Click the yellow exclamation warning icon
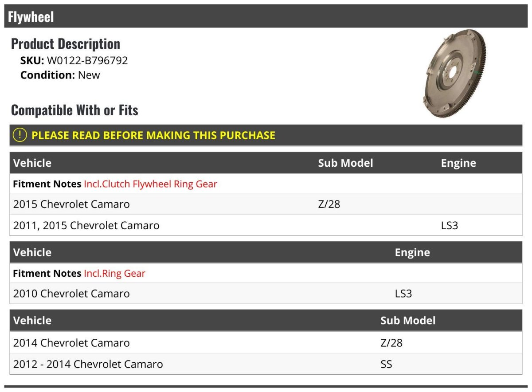The width and height of the screenshot is (532, 392). pos(20,135)
